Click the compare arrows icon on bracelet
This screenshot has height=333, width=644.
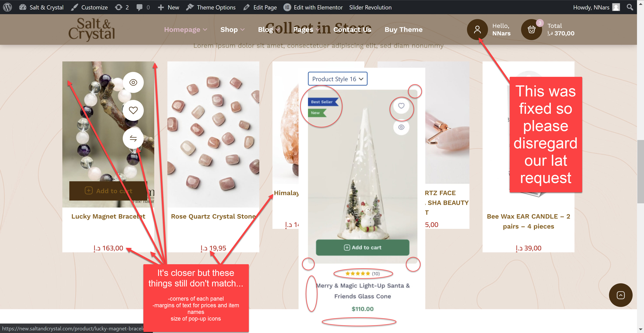(133, 138)
